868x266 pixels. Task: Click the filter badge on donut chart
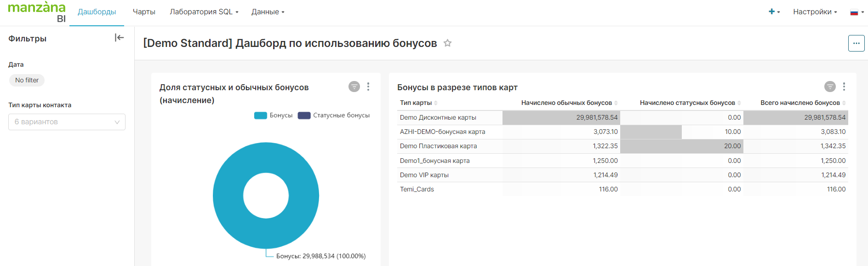354,87
